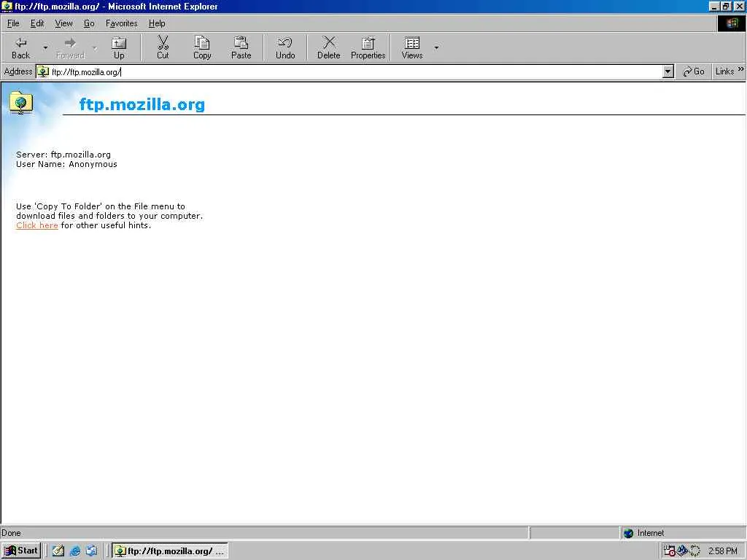The height and width of the screenshot is (560, 747).
Task: Click the Copy toolbar icon
Action: coord(202,43)
